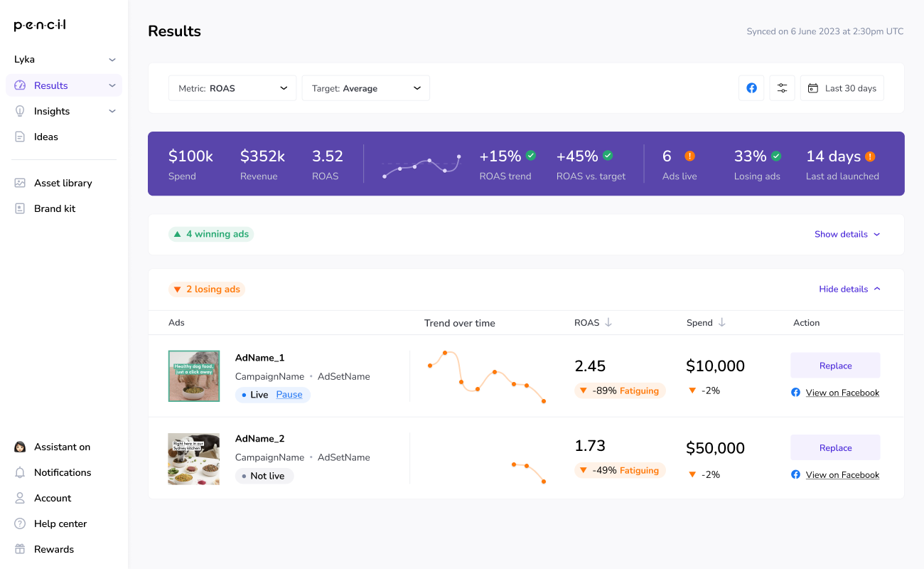Screen dimensions: 924x569
Task: Click the Synced on 6 June 2023 text
Action: tap(825, 31)
